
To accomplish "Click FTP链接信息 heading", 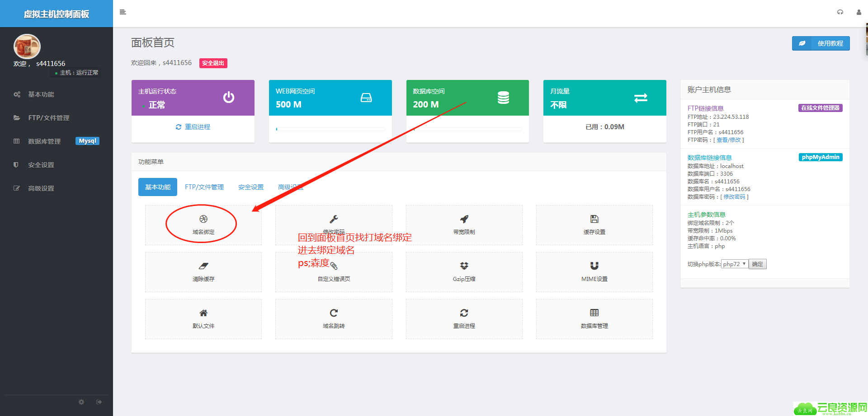I will [705, 108].
